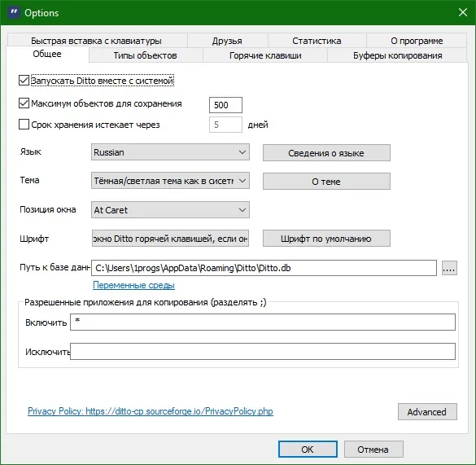Image resolution: width=476 pixels, height=465 pixels.
Task: Click the Ditto app icon in title bar
Action: coord(14,13)
